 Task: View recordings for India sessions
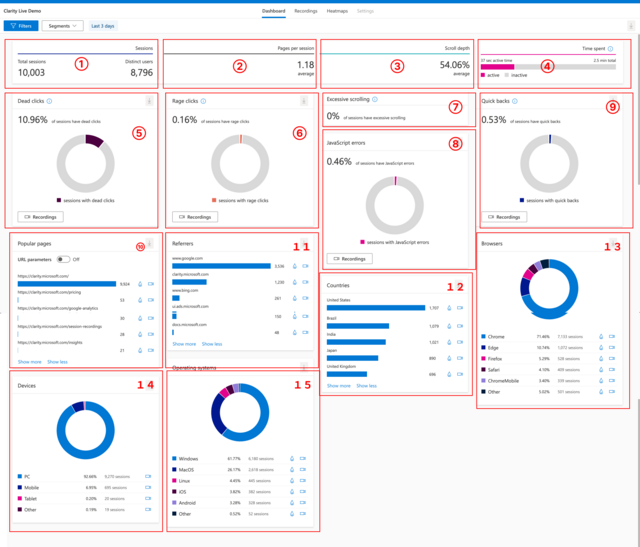460,342
